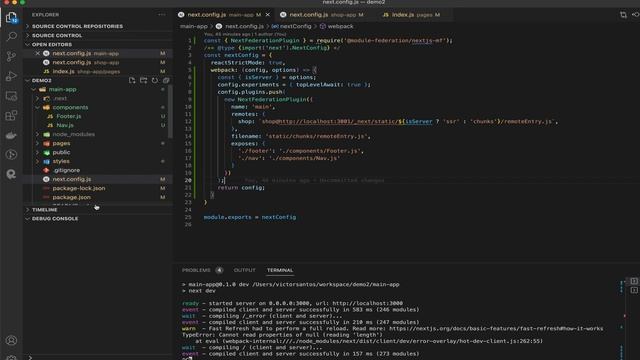The height and width of the screenshot is (360, 640).
Task: Place cursor on module.exports line
Action: 250,217
